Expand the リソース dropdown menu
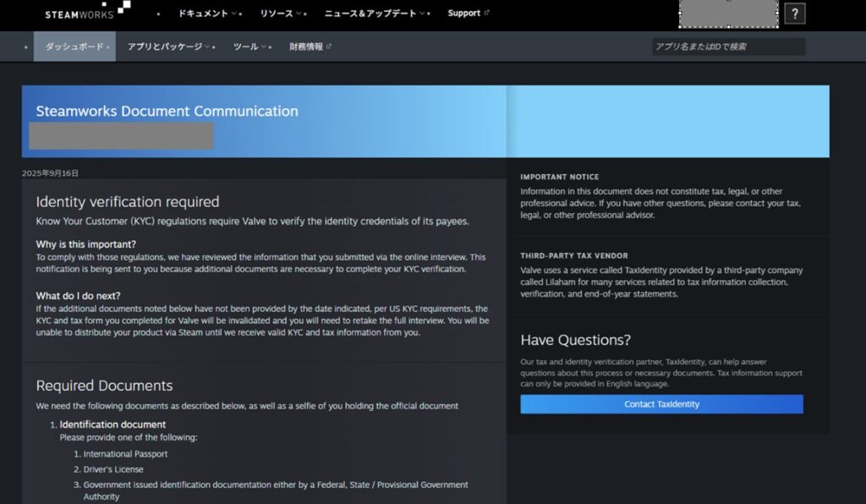The width and height of the screenshot is (866, 504). (282, 14)
